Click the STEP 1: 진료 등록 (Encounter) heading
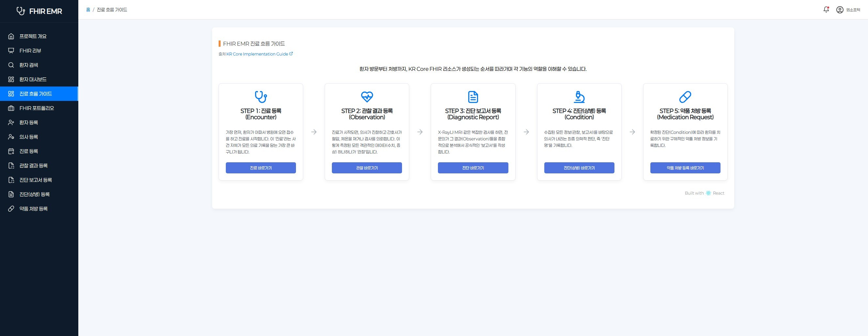The width and height of the screenshot is (868, 336). [261, 114]
